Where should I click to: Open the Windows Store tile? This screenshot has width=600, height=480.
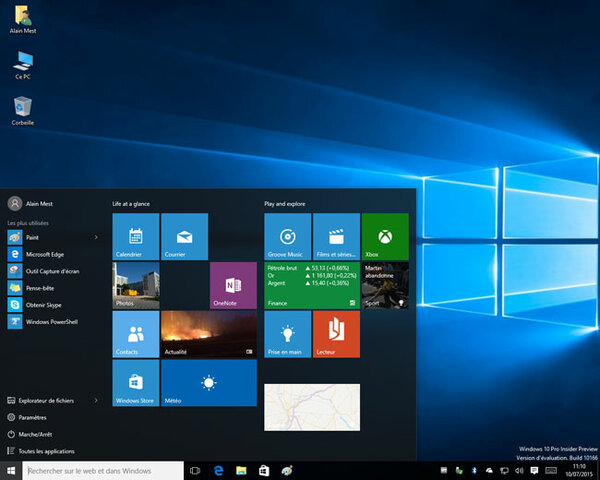tap(136, 383)
